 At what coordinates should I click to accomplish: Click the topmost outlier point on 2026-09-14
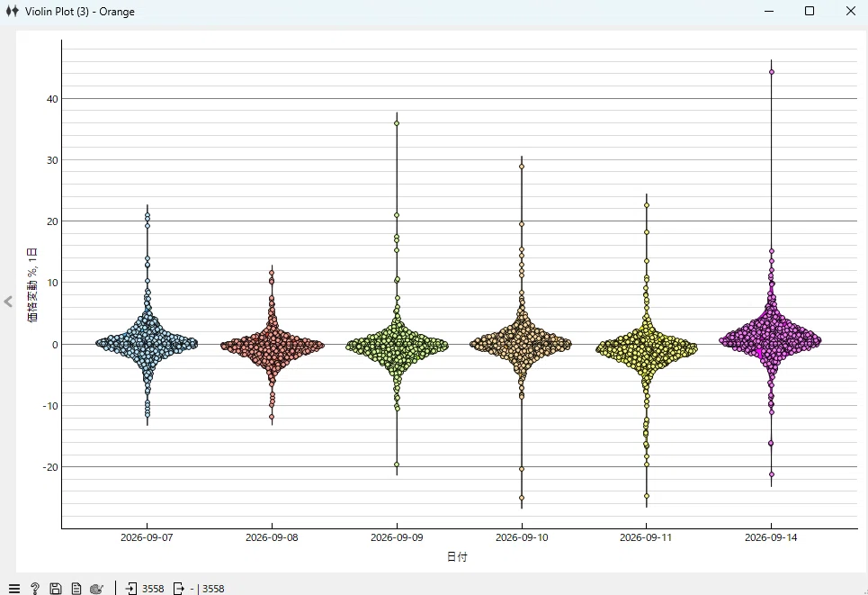(771, 72)
